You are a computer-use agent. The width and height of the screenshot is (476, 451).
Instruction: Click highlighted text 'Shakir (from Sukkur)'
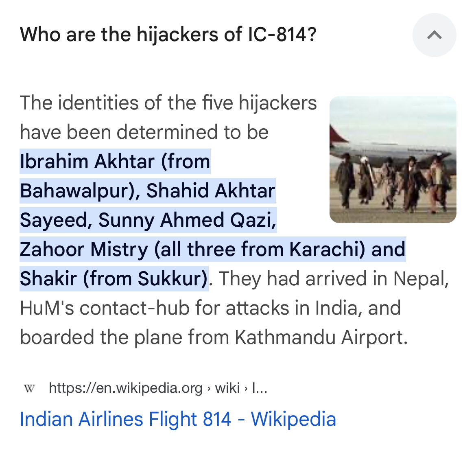(114, 278)
